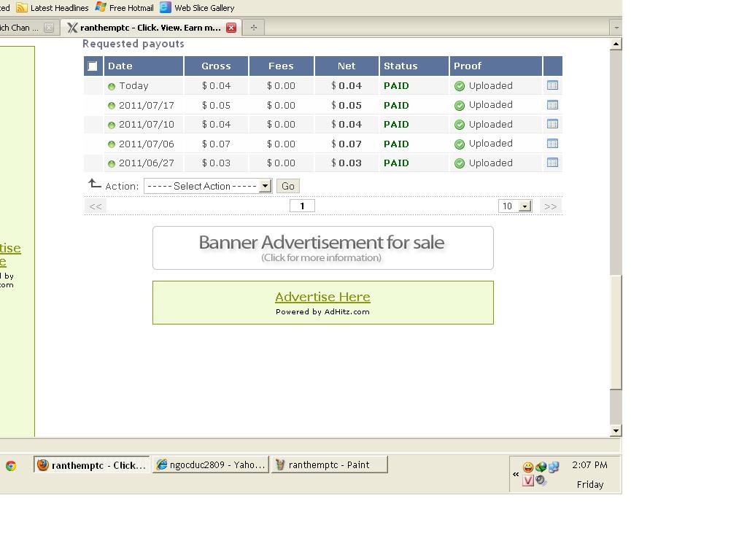
Task: Switch to ranthemptc browser tab
Action: coord(150,28)
